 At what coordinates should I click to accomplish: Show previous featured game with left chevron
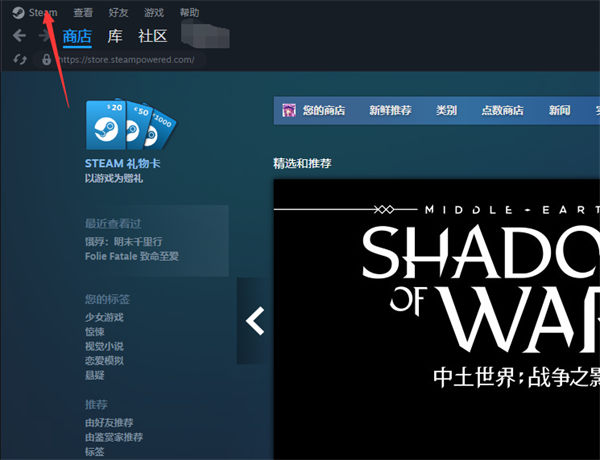pyautogui.click(x=255, y=321)
